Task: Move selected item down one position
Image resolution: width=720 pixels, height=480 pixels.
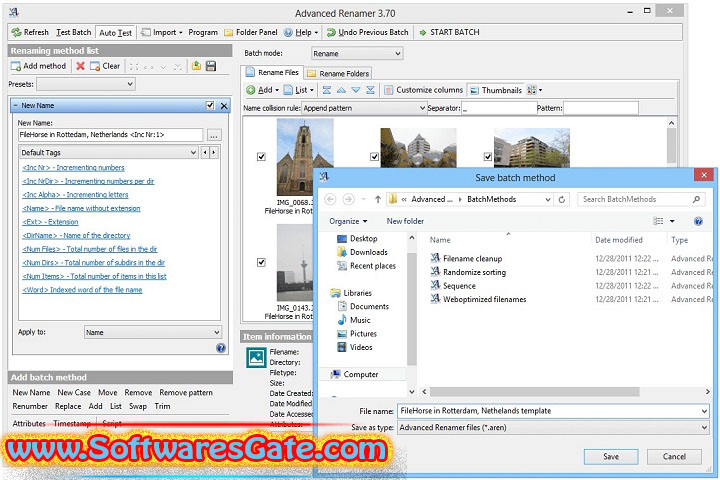Action: pyautogui.click(x=356, y=90)
